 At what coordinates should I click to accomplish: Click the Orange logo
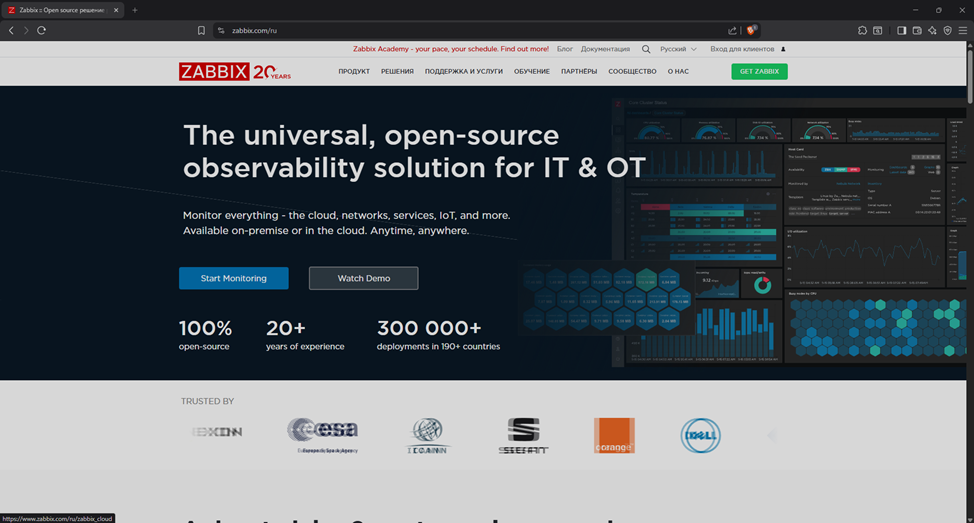pos(614,435)
